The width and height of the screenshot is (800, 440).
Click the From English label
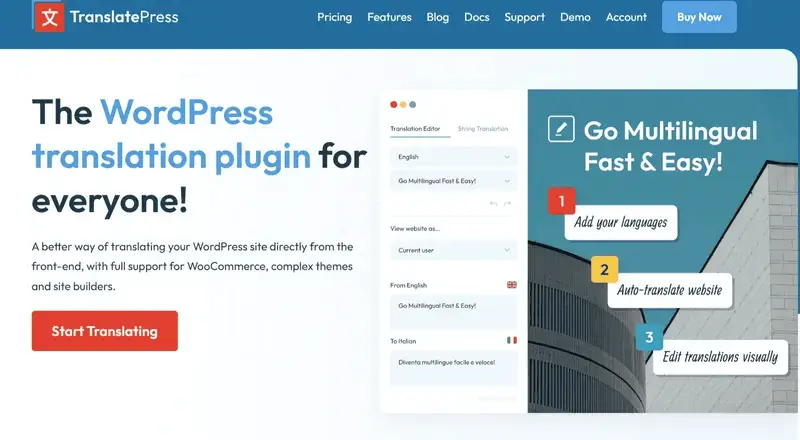(x=408, y=285)
